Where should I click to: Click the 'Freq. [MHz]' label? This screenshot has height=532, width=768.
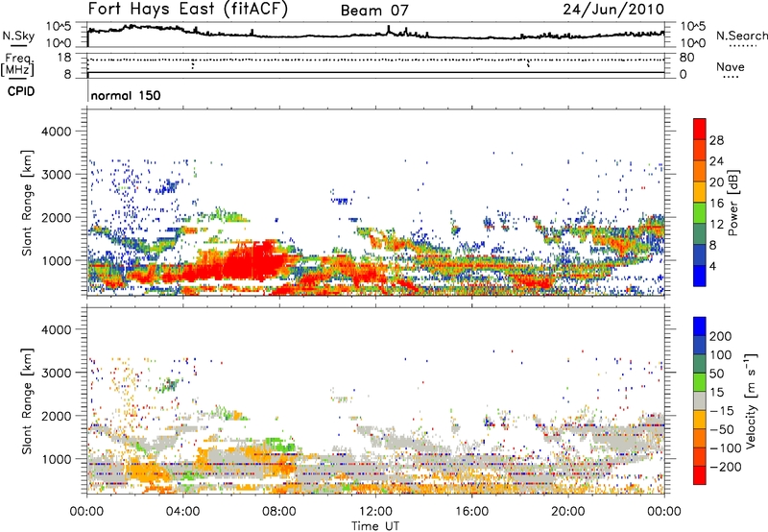17,64
